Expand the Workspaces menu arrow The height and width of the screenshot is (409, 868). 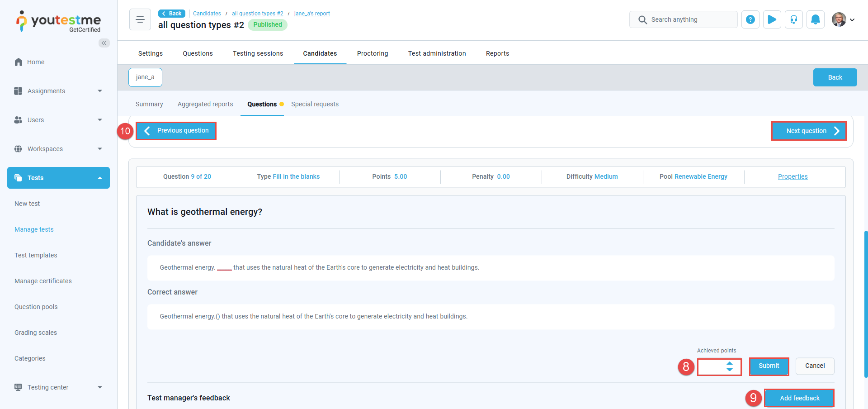coord(100,149)
